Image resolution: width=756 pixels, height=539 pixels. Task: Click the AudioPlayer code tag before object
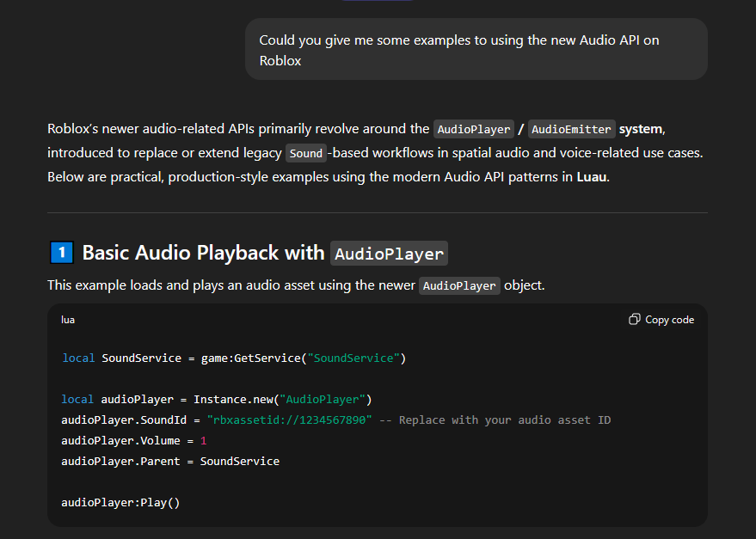(459, 286)
